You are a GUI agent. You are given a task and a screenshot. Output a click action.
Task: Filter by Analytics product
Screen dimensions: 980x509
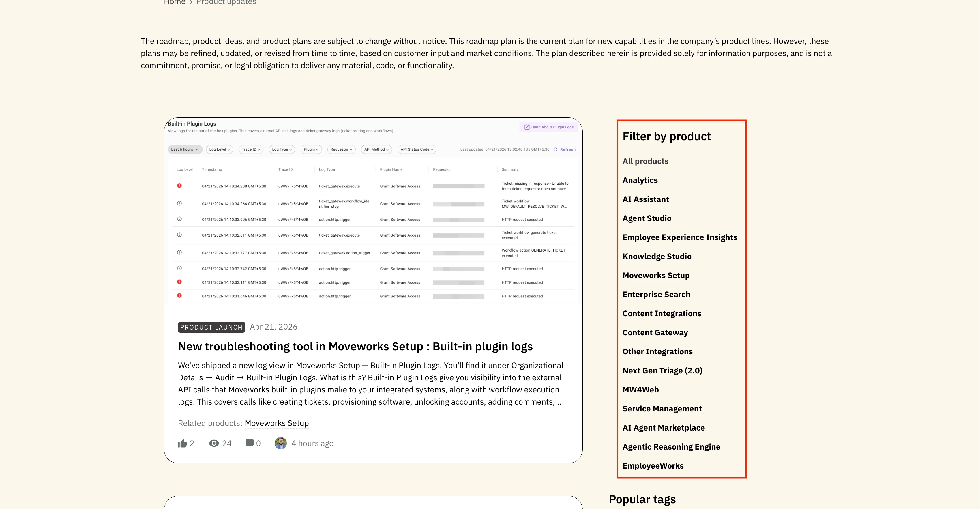pyautogui.click(x=640, y=180)
